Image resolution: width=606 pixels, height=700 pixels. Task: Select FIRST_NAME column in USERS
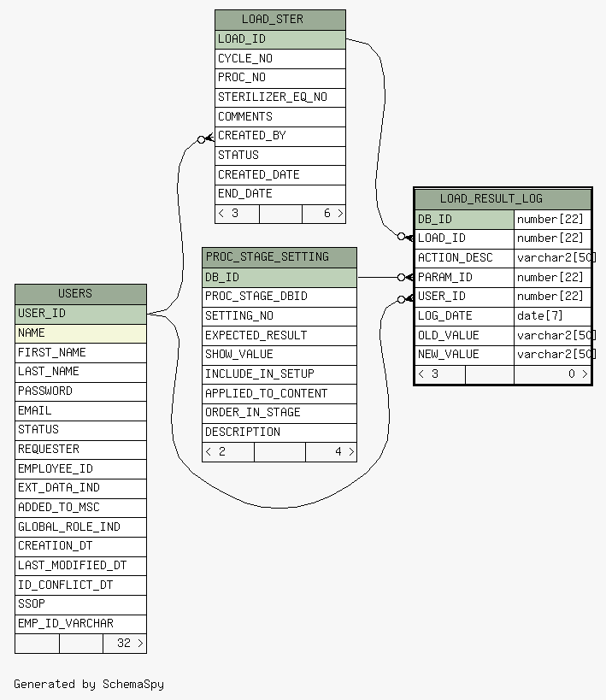pos(80,353)
